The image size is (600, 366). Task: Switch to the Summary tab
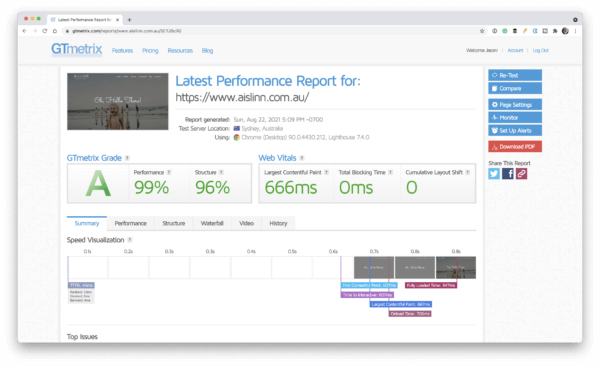point(87,223)
